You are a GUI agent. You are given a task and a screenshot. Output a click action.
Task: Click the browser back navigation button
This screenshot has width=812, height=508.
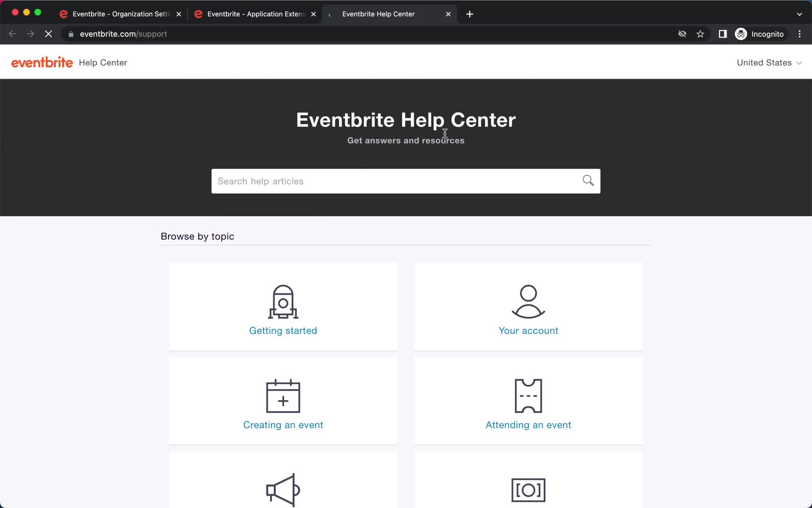12,33
